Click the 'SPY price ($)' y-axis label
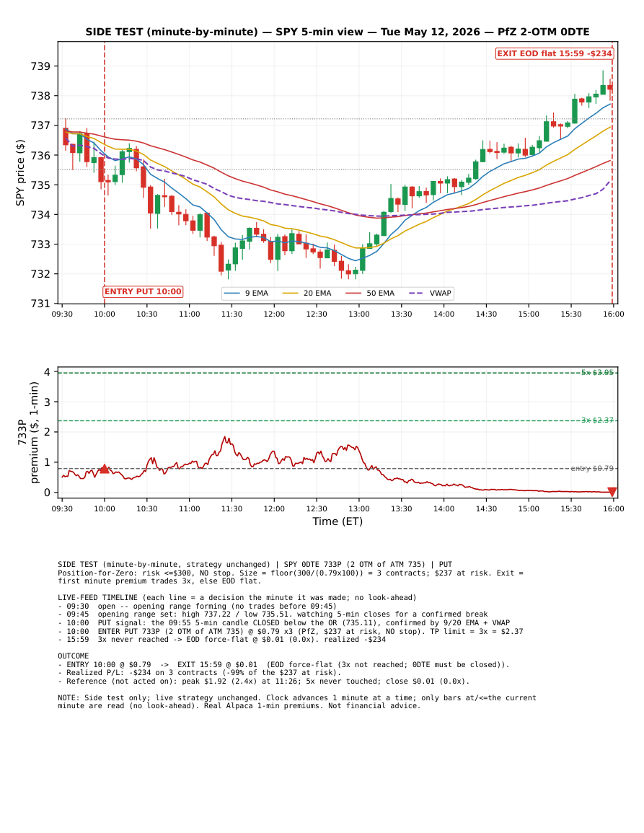 (20, 172)
